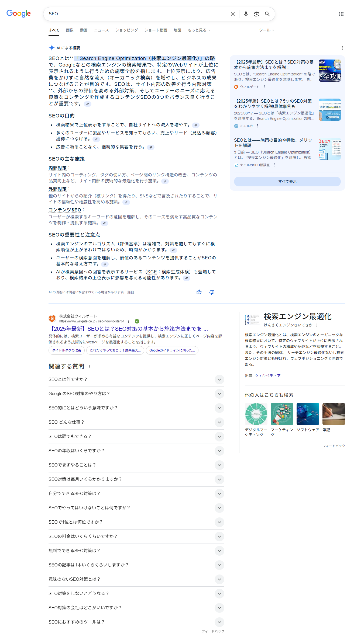The height and width of the screenshot is (644, 347).
Task: Clear the search box with X icon
Action: coord(233,14)
